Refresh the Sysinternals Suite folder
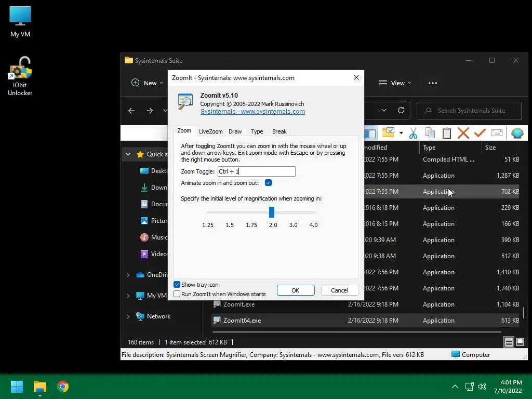The width and height of the screenshot is (532, 399). (x=401, y=110)
